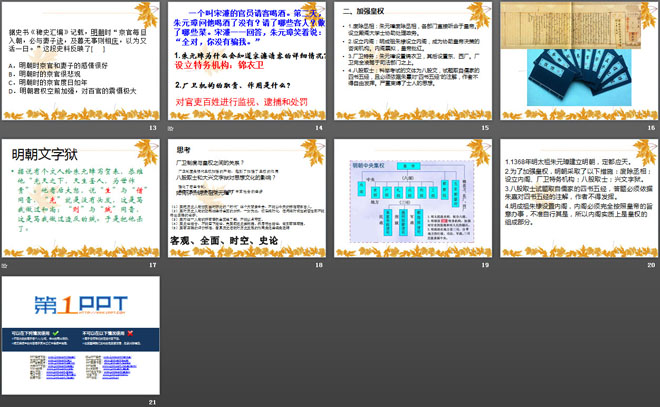Click slide number label 16
This screenshot has height=407, width=660.
(x=651, y=128)
